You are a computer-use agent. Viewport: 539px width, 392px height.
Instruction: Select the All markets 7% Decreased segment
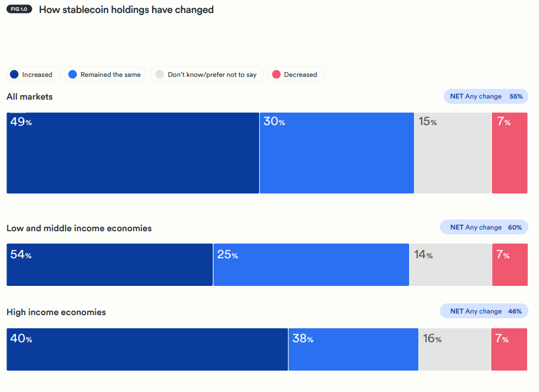coord(509,153)
